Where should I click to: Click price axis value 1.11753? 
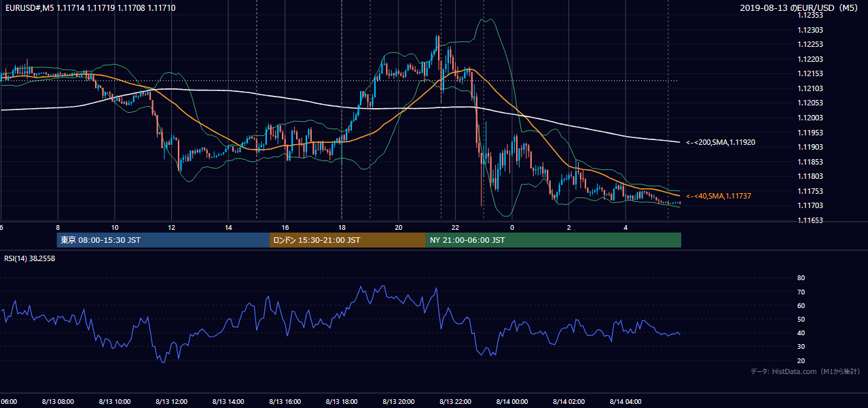(810, 191)
